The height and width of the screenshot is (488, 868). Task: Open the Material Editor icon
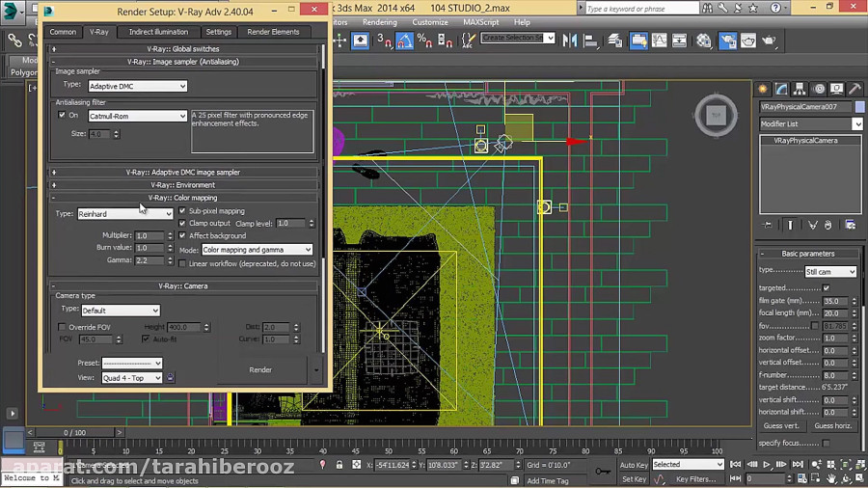pyautogui.click(x=704, y=41)
